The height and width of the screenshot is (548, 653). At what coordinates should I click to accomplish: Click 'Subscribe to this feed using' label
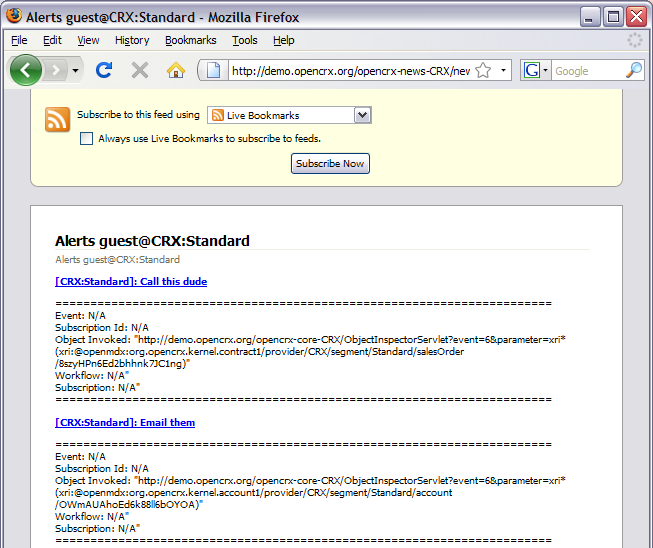point(138,115)
